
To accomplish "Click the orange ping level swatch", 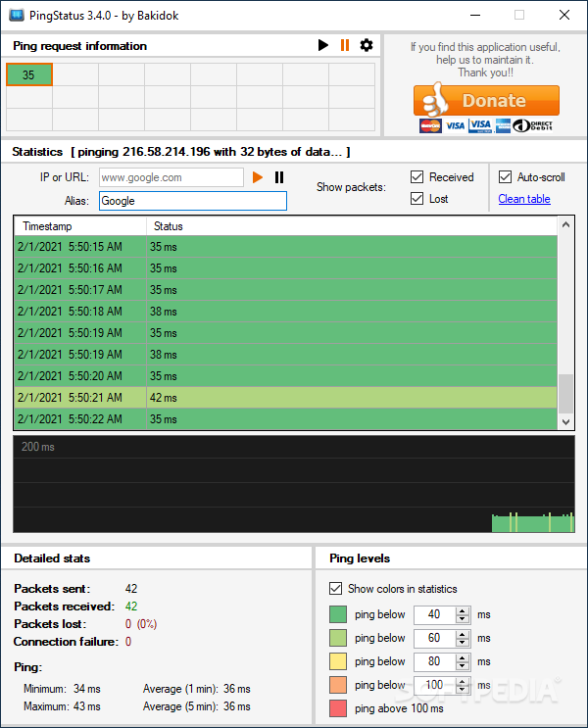I will (338, 685).
